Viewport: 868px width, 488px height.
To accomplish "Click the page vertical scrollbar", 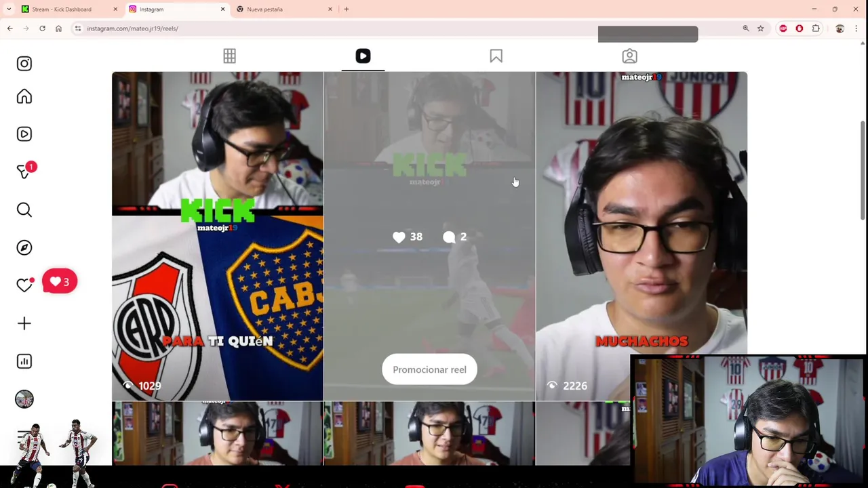I will (x=863, y=169).
